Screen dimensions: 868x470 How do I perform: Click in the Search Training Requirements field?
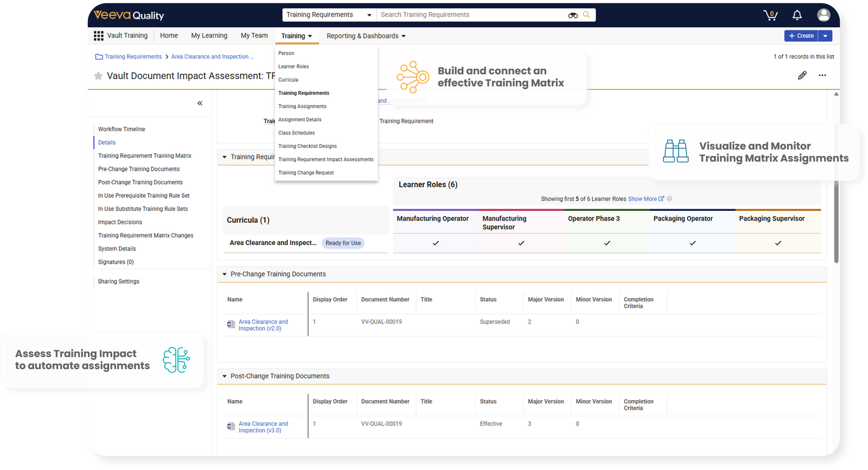coord(472,15)
